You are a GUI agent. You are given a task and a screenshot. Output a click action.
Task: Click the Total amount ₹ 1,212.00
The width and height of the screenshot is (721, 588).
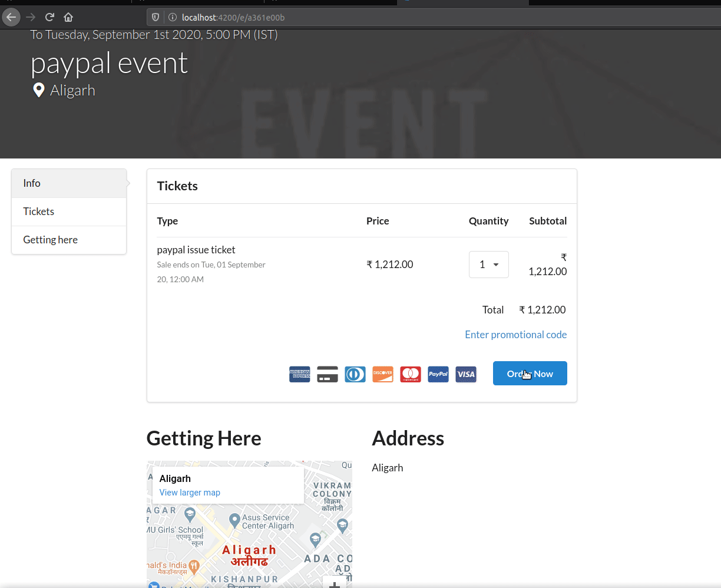coord(543,310)
